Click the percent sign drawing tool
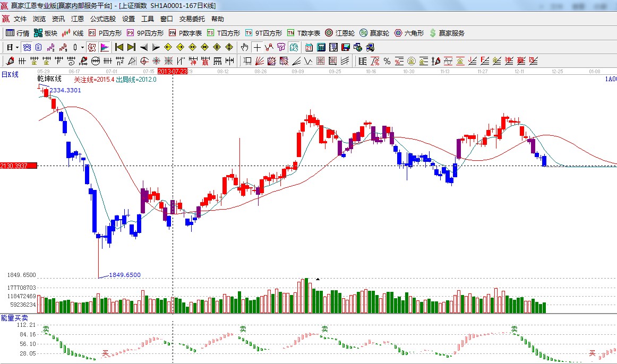The image size is (617, 364). pyautogui.click(x=387, y=61)
